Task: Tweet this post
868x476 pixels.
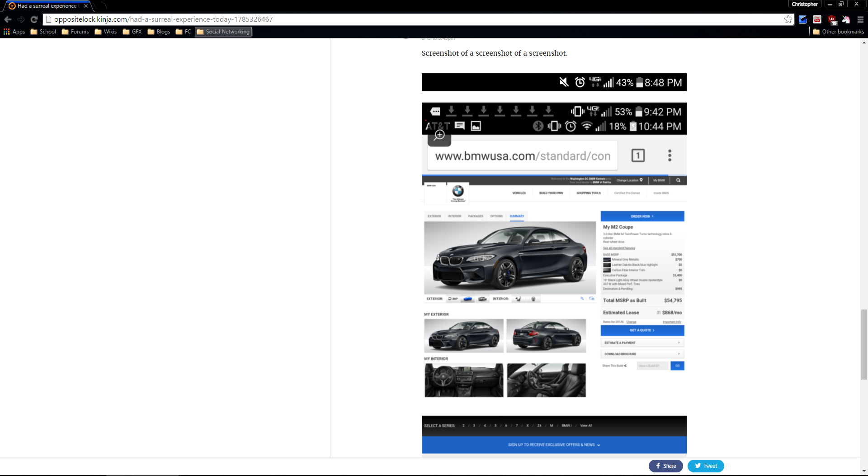Action: pyautogui.click(x=706, y=466)
